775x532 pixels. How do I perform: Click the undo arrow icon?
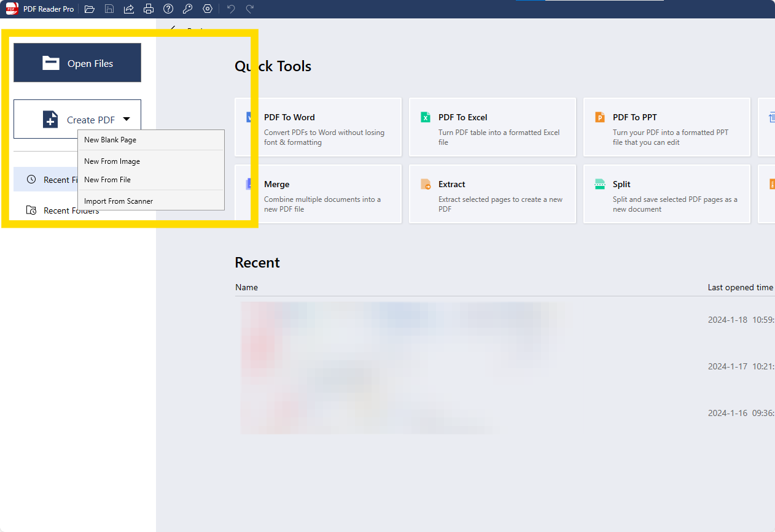pos(231,9)
